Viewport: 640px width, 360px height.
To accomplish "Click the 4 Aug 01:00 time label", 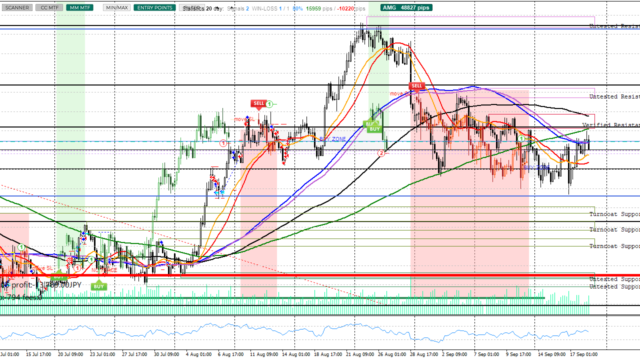I will (198, 354).
